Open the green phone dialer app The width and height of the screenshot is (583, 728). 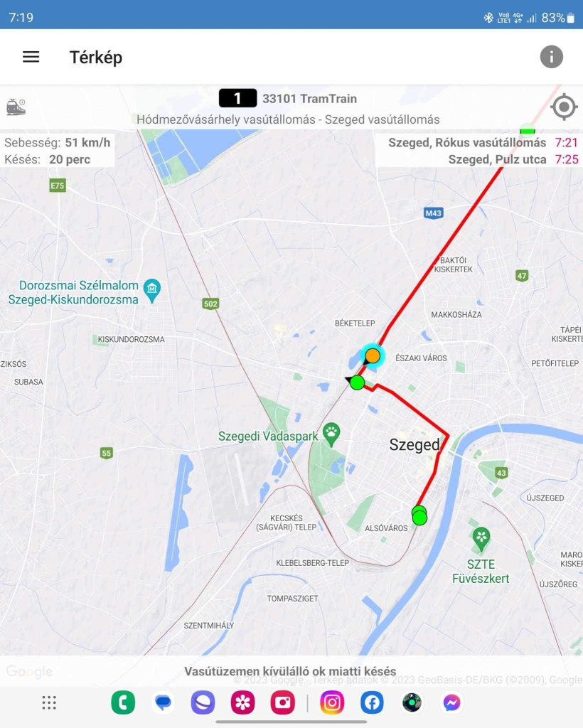coord(123,702)
